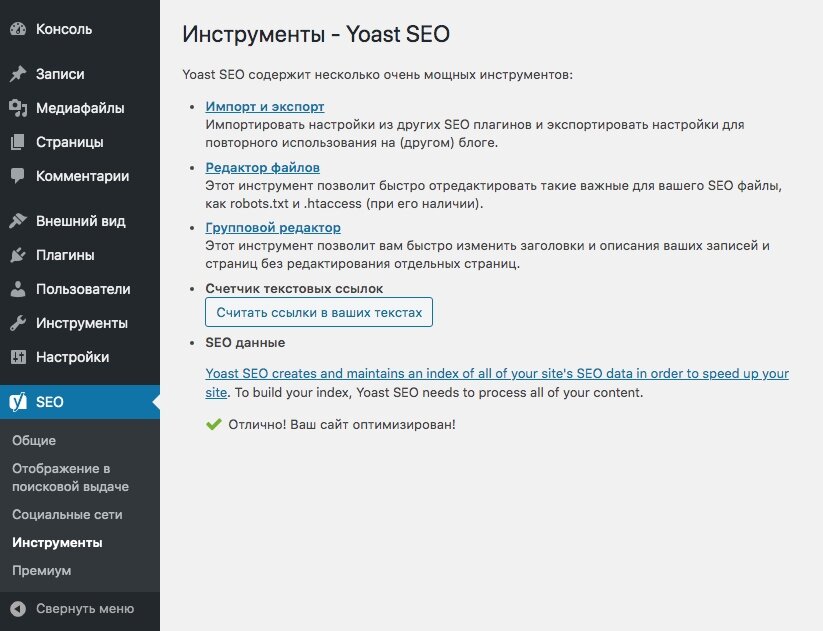
Task: Follow the Yoast SEO creates and maintains link
Action: (497, 383)
